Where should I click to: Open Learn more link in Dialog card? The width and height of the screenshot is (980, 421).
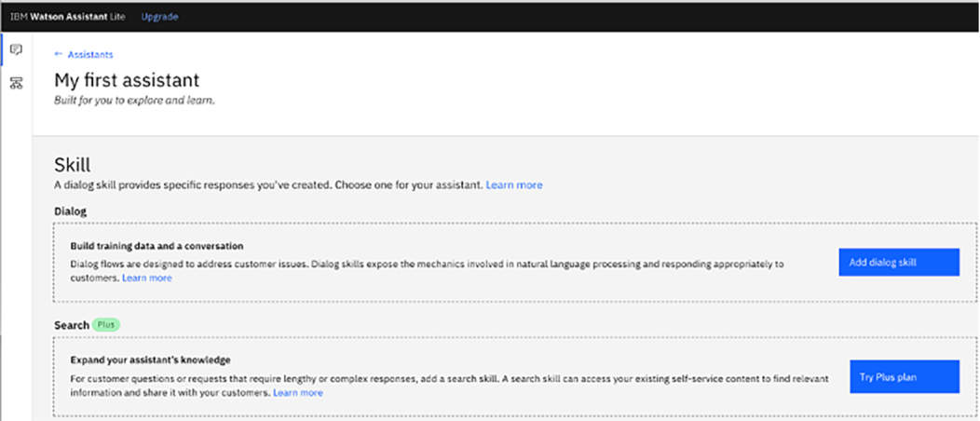point(147,278)
